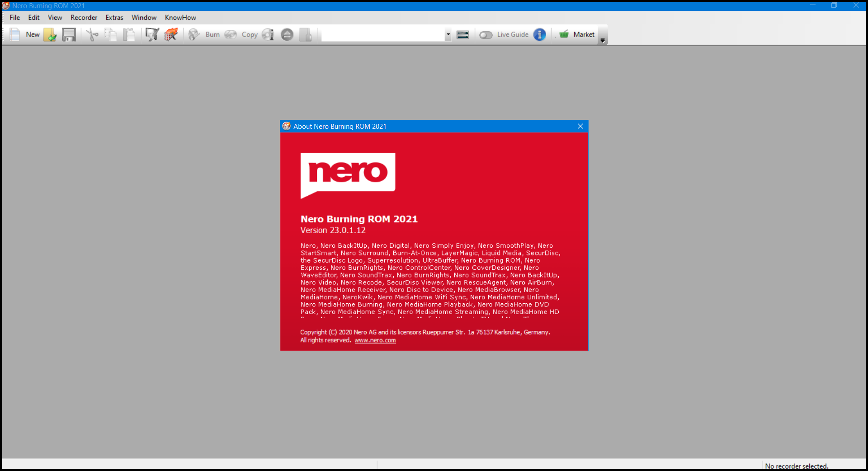Screen dimensions: 868x471
Task: Open the Extras menu
Action: point(114,18)
